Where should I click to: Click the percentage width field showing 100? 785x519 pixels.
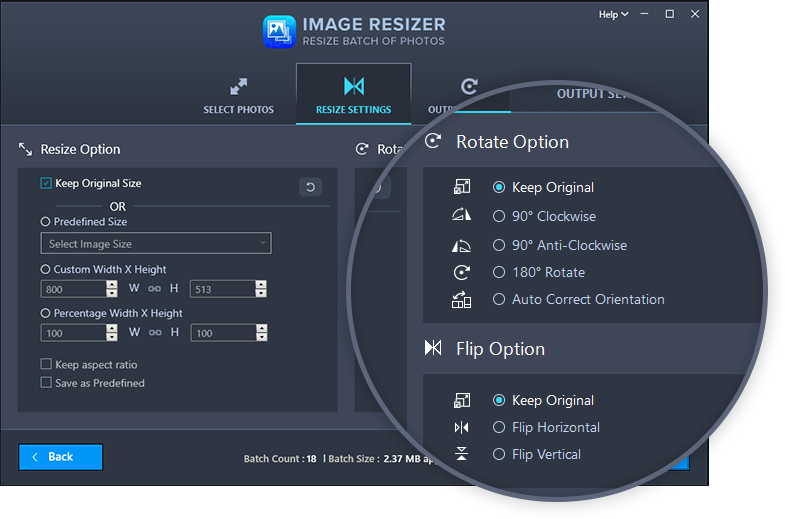click(74, 333)
